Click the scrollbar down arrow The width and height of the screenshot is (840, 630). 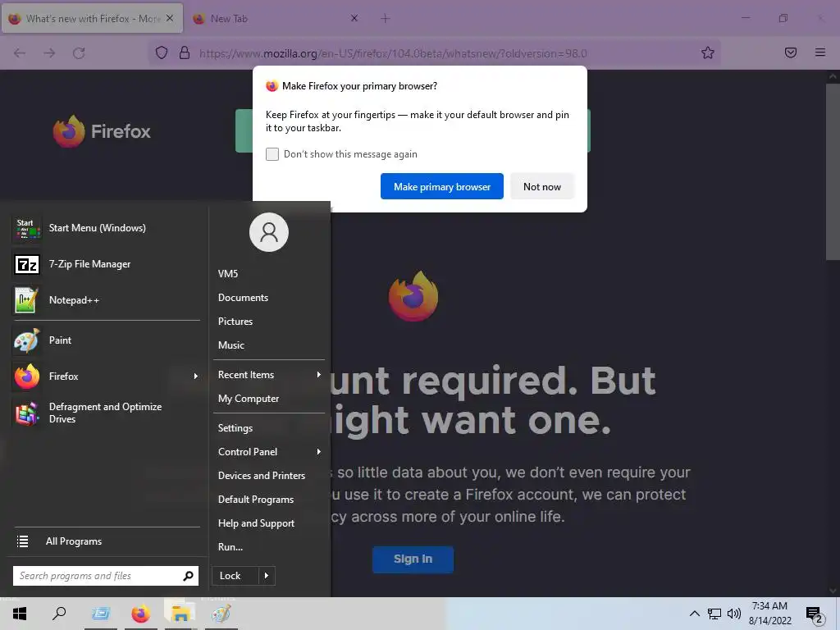pyautogui.click(x=832, y=591)
